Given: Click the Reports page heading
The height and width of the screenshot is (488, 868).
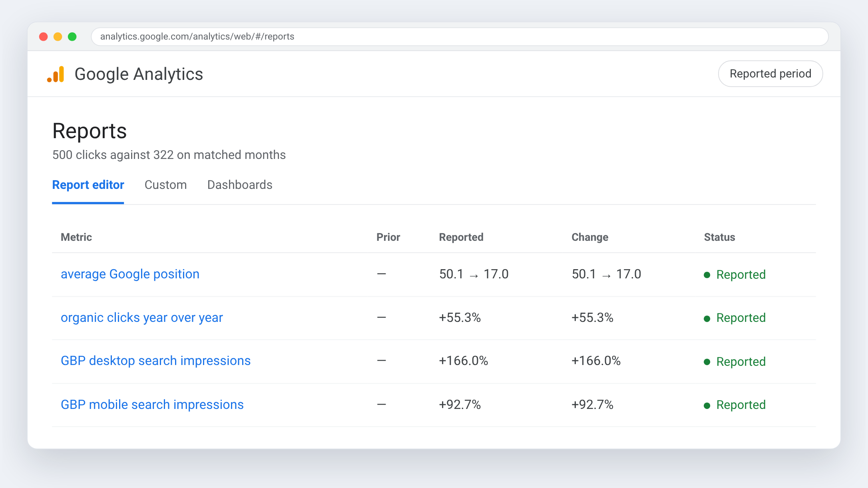Looking at the screenshot, I should (x=90, y=131).
